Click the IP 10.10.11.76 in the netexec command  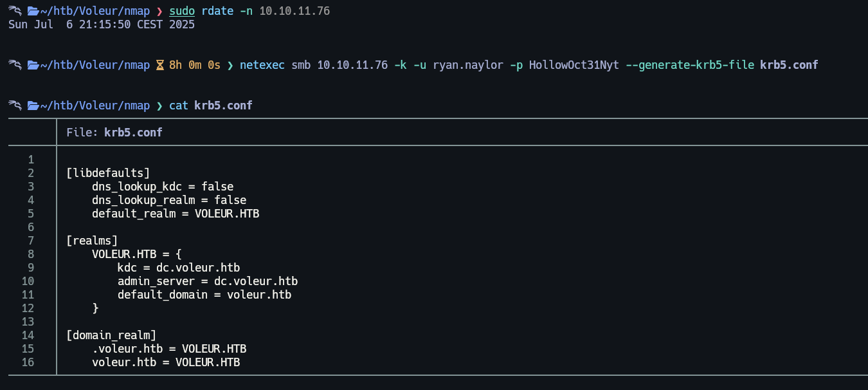tap(352, 65)
